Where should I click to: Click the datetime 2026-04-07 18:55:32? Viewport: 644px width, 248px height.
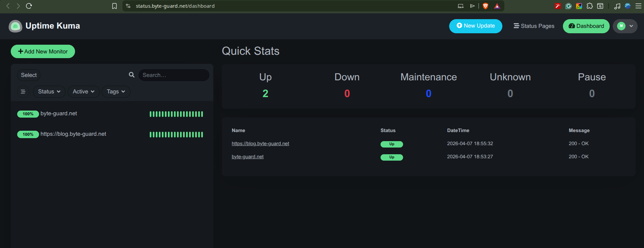(x=470, y=143)
